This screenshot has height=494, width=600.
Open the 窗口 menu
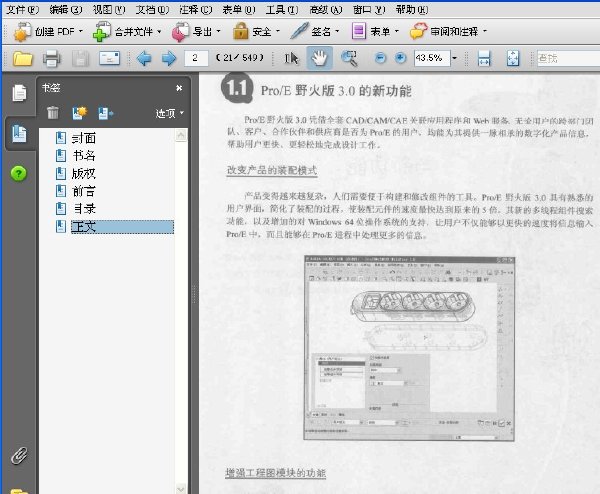[369, 10]
